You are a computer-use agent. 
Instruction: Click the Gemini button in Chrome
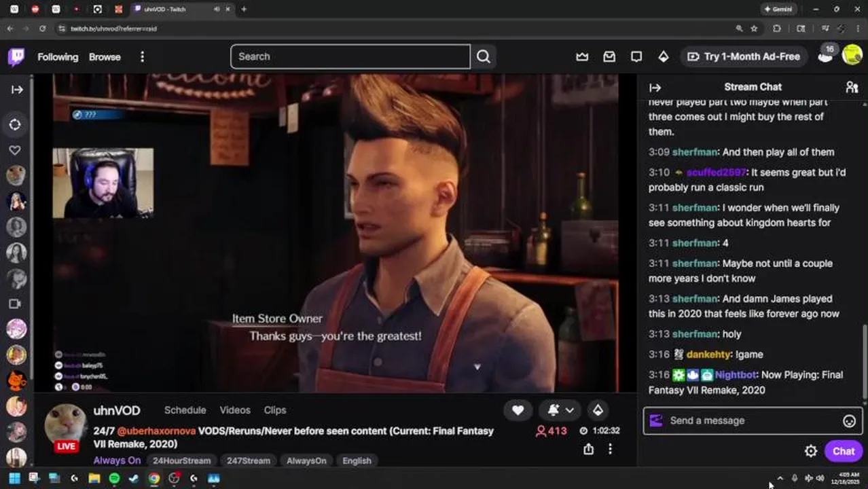778,9
